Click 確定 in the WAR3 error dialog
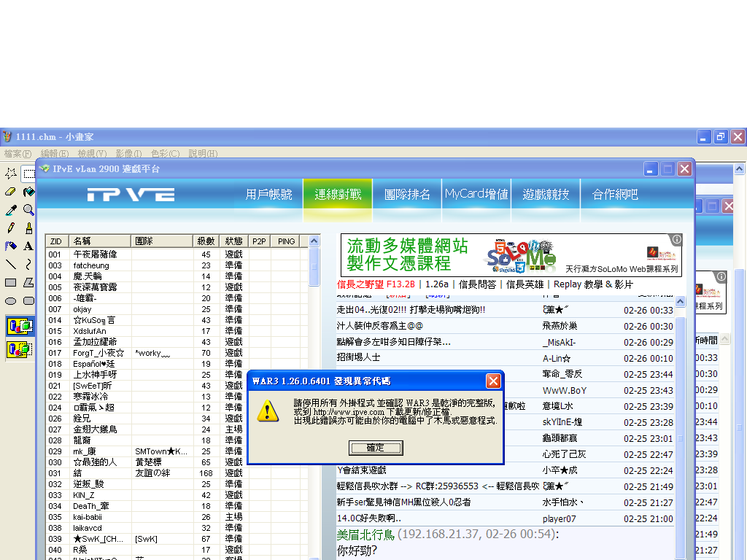Image resolution: width=747 pixels, height=560 pixels. [376, 448]
